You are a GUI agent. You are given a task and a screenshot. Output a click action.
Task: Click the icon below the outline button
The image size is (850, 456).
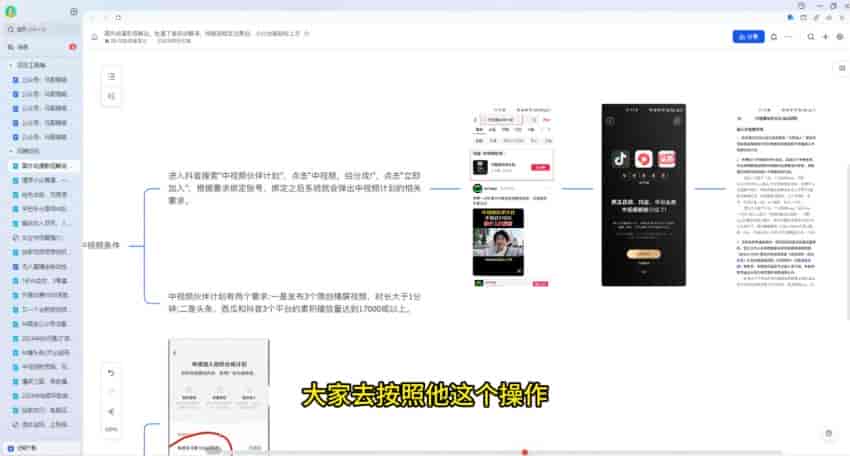(111, 96)
